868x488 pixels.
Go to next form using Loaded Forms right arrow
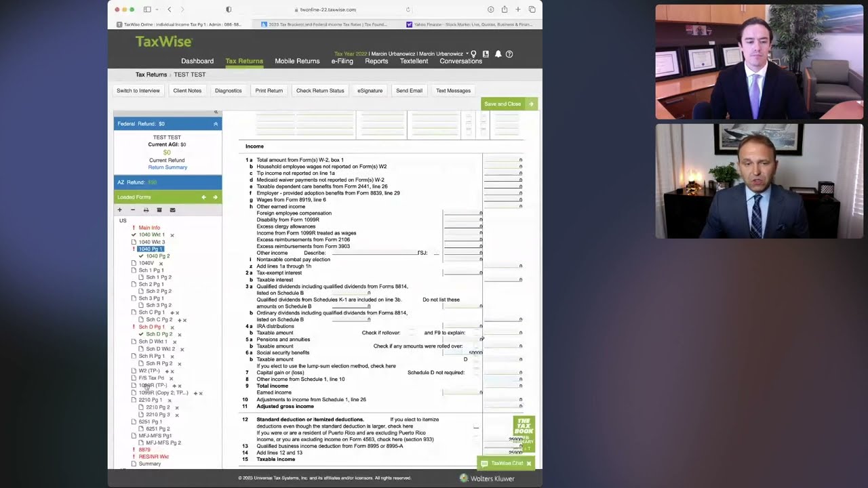tap(215, 197)
